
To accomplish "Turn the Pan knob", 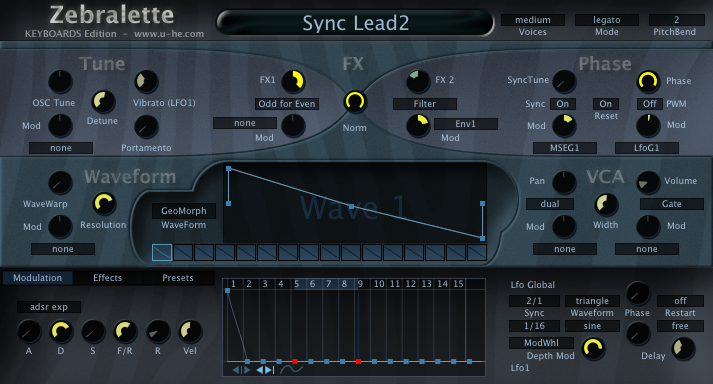I will (564, 183).
